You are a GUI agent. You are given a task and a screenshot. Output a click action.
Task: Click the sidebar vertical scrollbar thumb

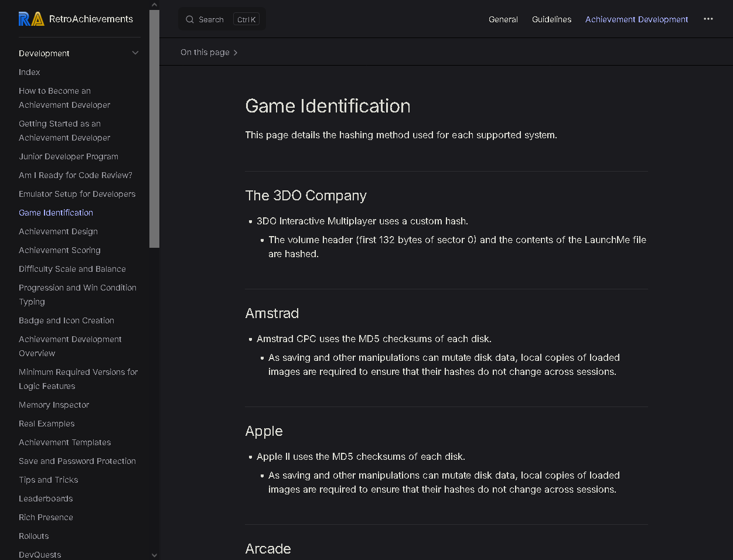155,129
